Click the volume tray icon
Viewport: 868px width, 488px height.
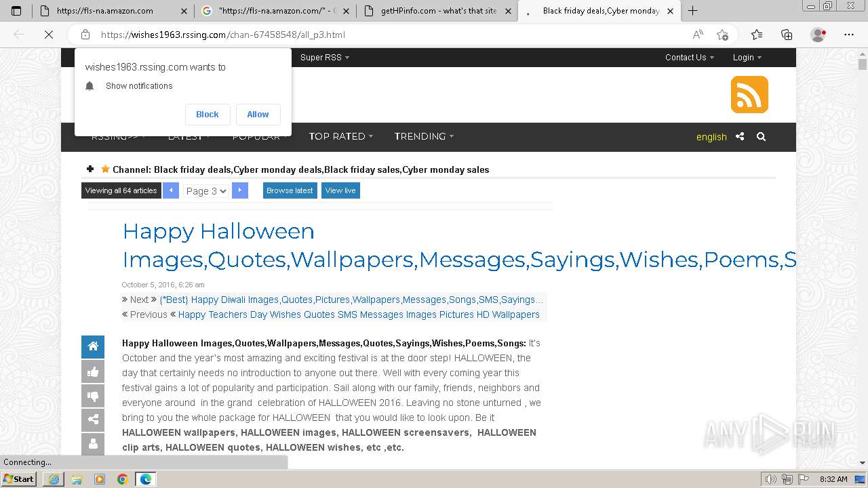click(x=771, y=479)
